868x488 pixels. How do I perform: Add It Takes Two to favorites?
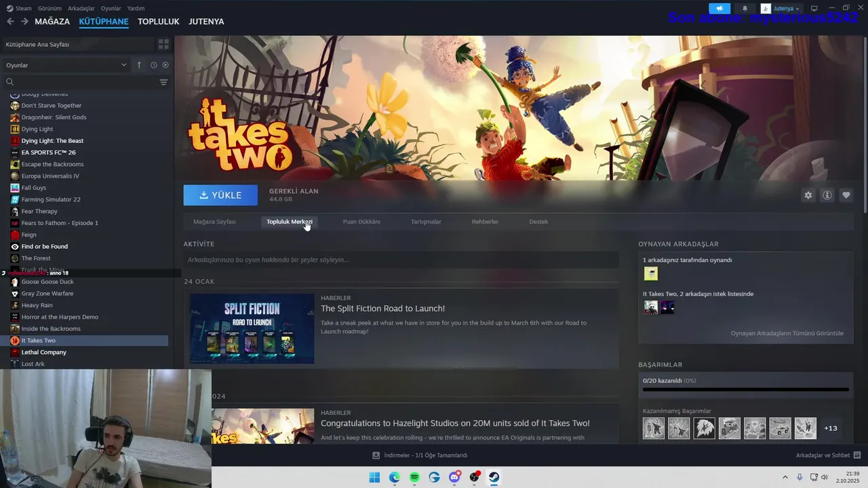coord(846,195)
